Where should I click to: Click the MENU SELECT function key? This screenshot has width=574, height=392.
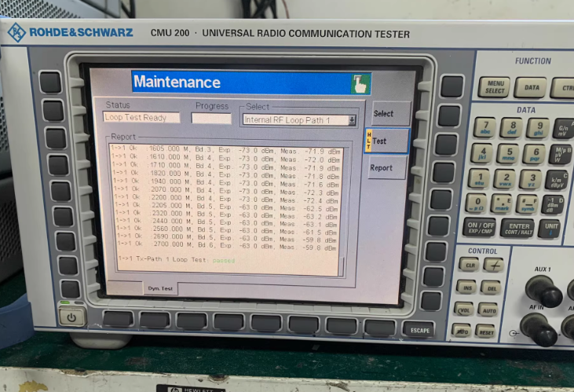pos(494,87)
